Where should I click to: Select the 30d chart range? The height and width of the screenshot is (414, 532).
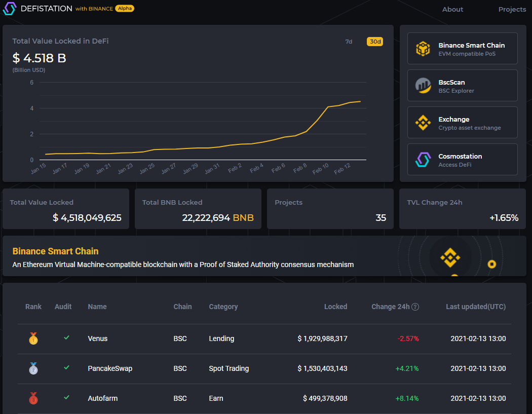point(375,42)
